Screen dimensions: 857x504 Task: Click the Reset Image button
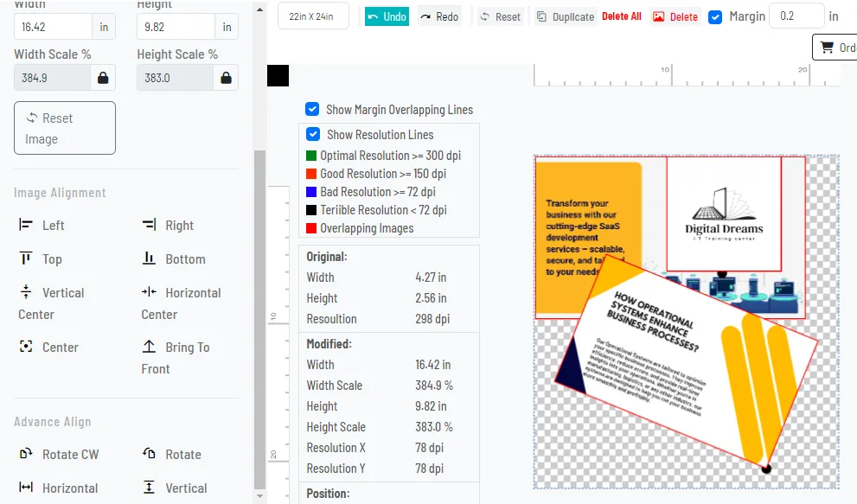click(65, 128)
